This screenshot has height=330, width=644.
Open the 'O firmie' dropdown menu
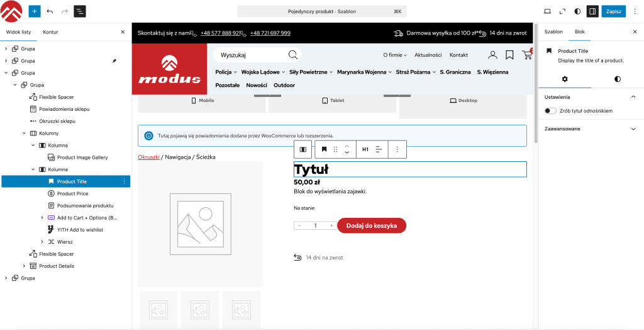pos(395,55)
